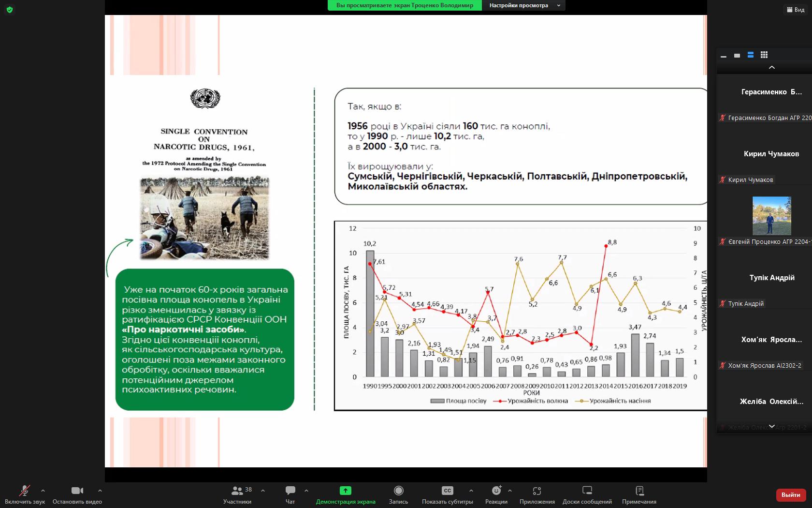Click the Урожайність волокна legend entry
The image size is (812, 508).
click(530, 401)
